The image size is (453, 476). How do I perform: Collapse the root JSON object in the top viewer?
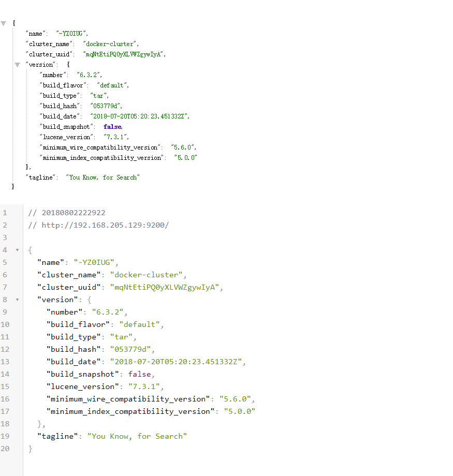pyautogui.click(x=4, y=23)
